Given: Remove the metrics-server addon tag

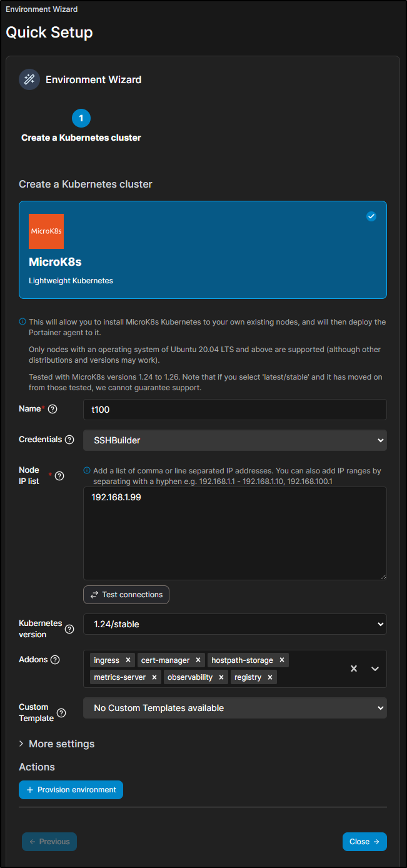Looking at the screenshot, I should (x=154, y=677).
